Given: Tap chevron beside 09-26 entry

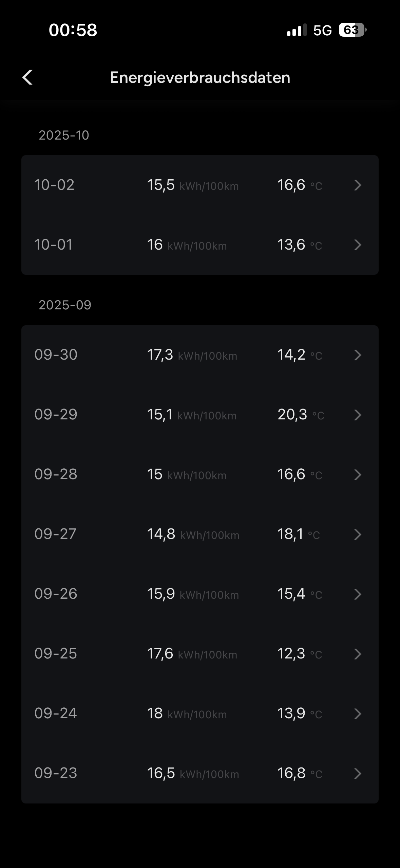Looking at the screenshot, I should (x=357, y=594).
